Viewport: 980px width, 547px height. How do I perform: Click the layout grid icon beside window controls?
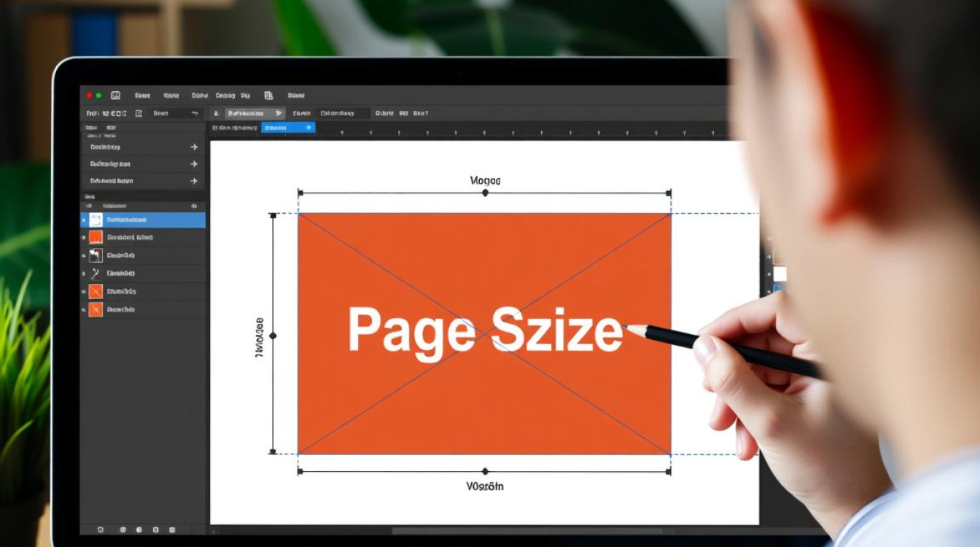[x=115, y=96]
